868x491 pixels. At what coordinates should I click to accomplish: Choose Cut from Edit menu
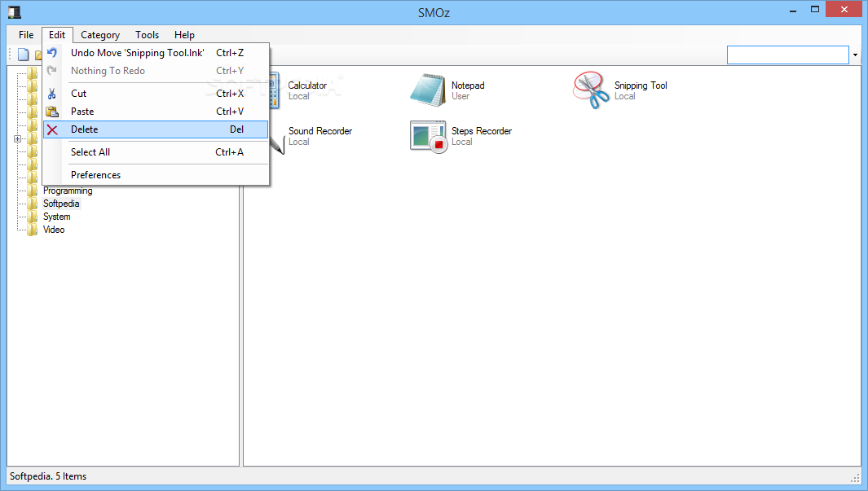[x=156, y=94]
